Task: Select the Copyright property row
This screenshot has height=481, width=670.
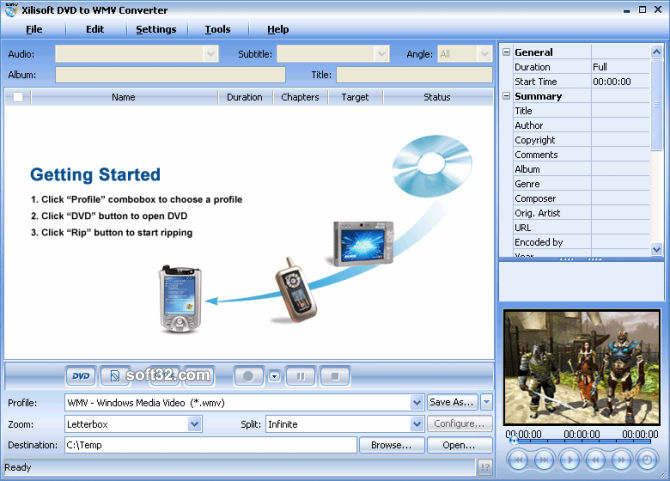Action: click(x=581, y=140)
